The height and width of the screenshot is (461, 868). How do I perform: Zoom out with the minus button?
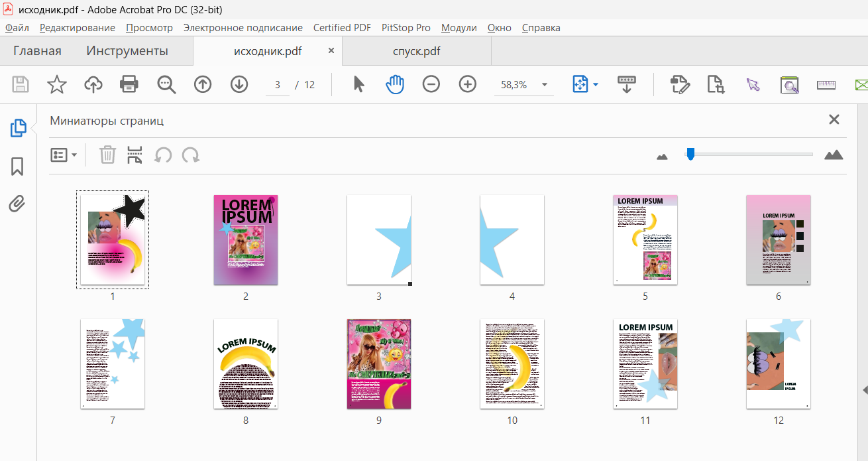[431, 84]
